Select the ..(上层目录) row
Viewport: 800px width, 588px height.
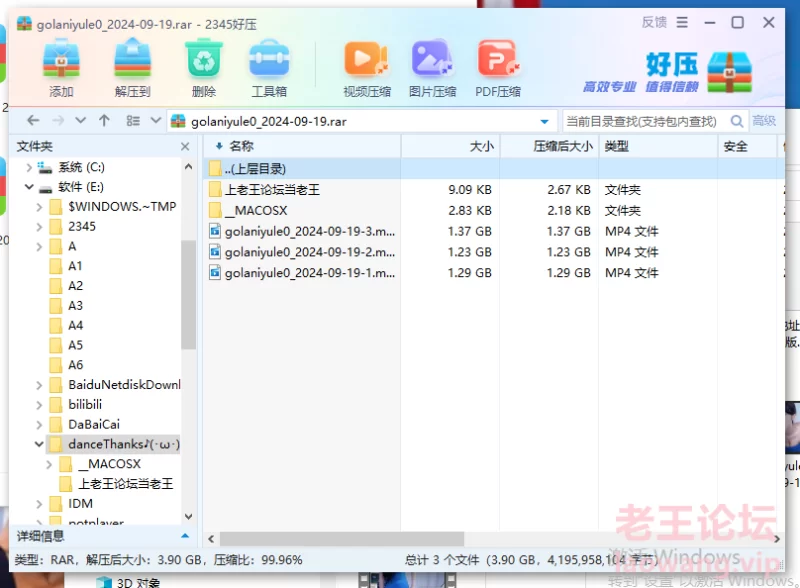[493, 168]
